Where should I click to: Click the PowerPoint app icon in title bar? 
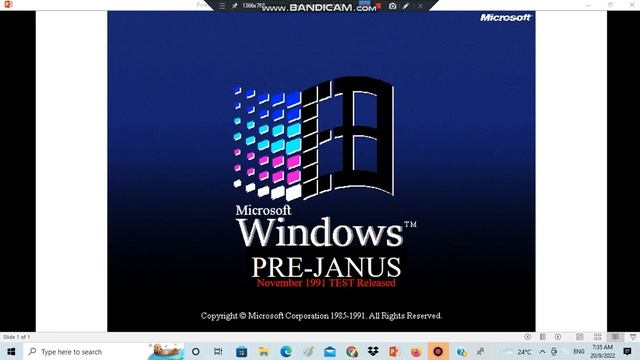coord(8,4)
